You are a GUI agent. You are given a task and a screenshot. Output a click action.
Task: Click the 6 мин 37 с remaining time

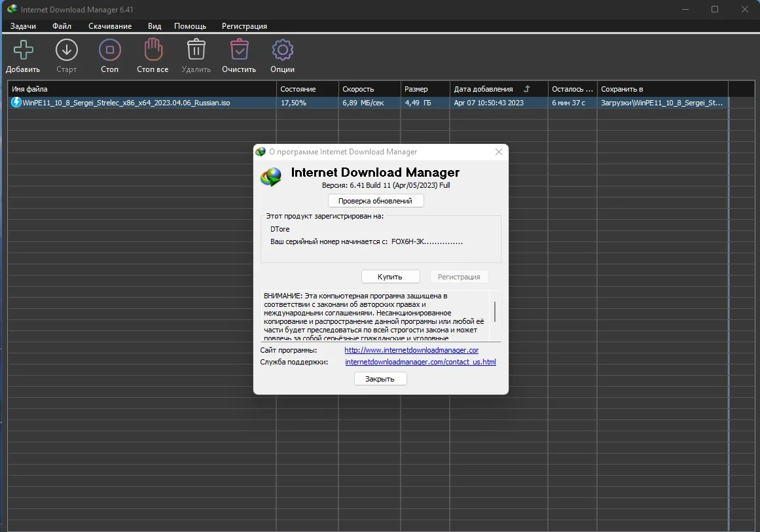pyautogui.click(x=569, y=103)
